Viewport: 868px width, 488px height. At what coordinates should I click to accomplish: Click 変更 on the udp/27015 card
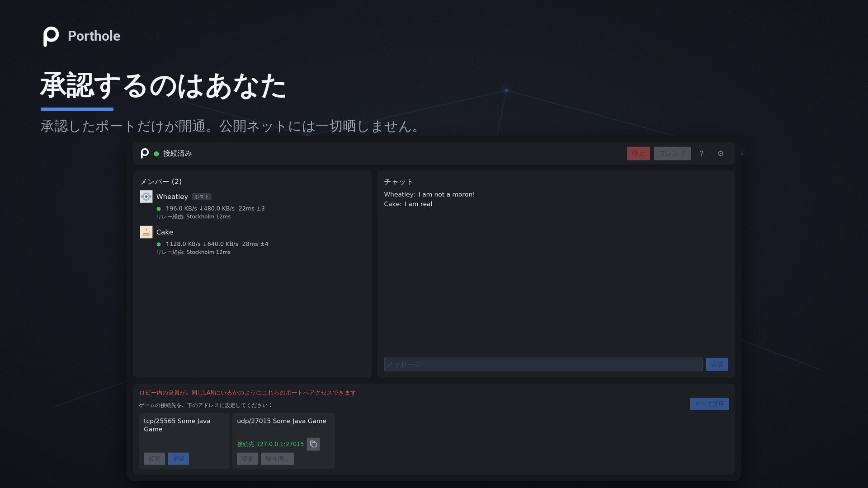(248, 459)
